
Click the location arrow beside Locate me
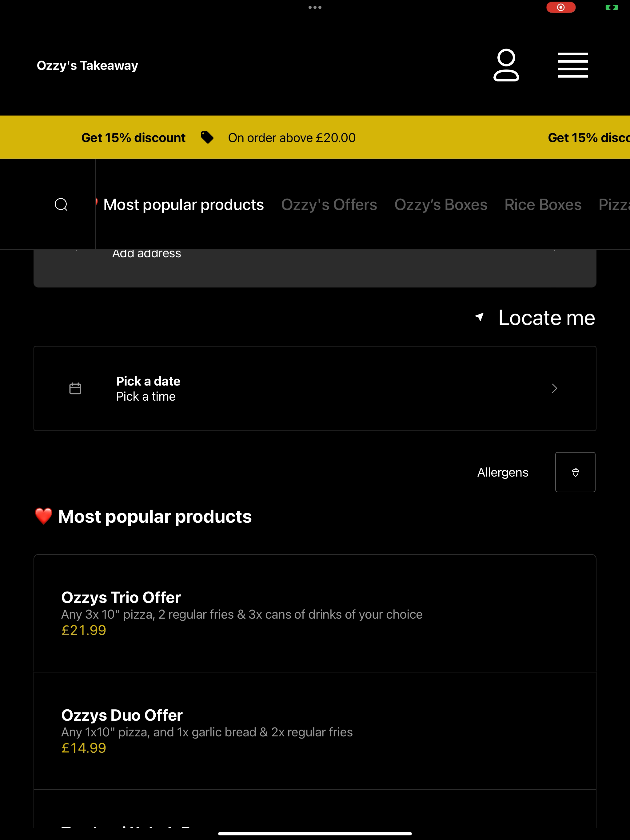[x=480, y=317]
